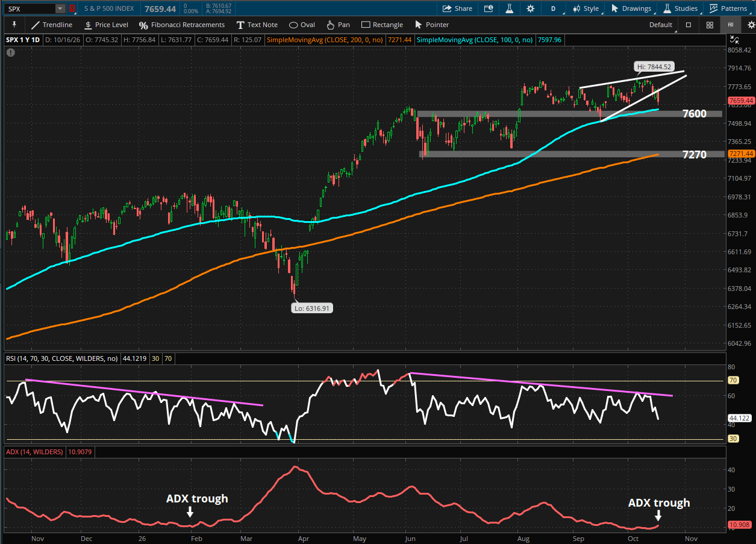
Task: Select the Oval drawing tool
Action: [302, 25]
